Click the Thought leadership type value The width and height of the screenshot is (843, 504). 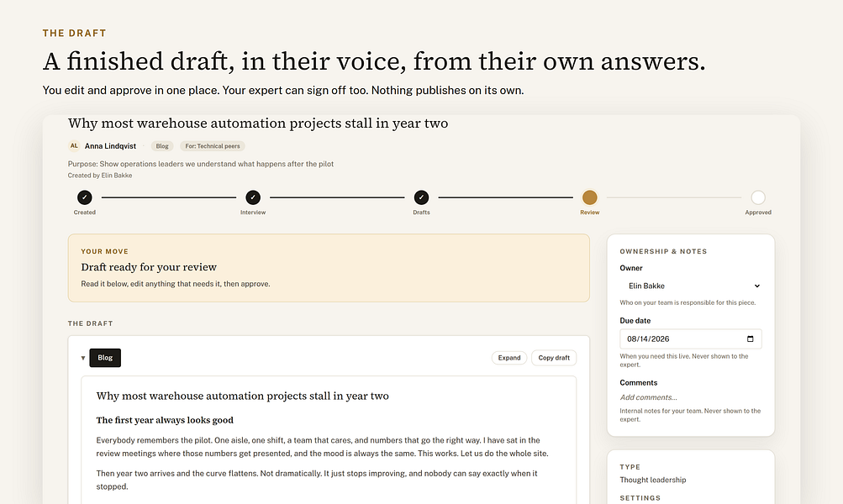pos(653,480)
